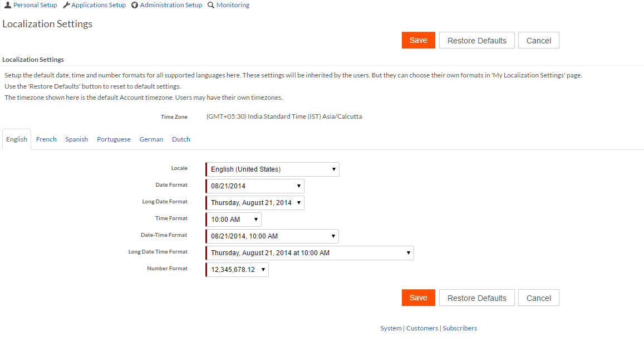Choose the Number Format dropdown
The height and width of the screenshot is (360, 644).
click(238, 270)
